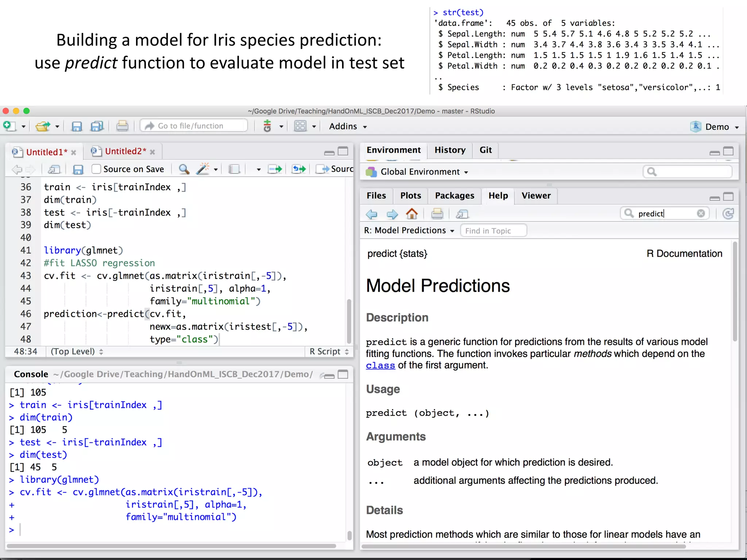Click the Save icon in main toolbar
The image size is (747, 560).
point(77,126)
